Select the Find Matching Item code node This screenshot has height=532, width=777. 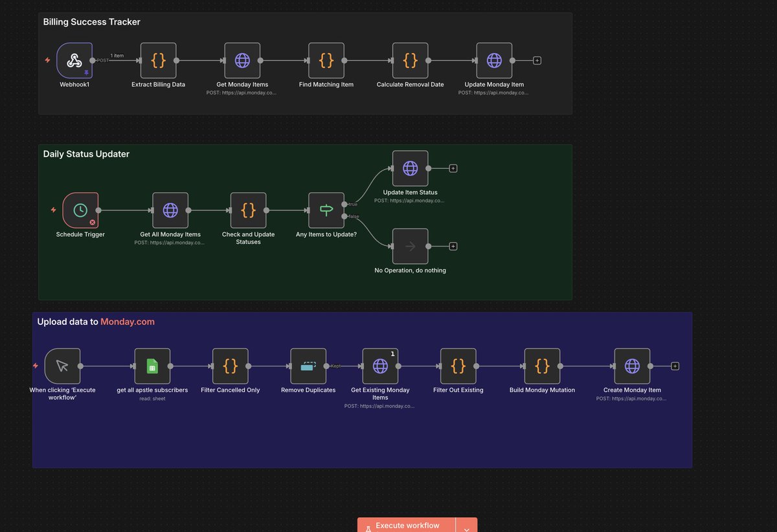326,60
